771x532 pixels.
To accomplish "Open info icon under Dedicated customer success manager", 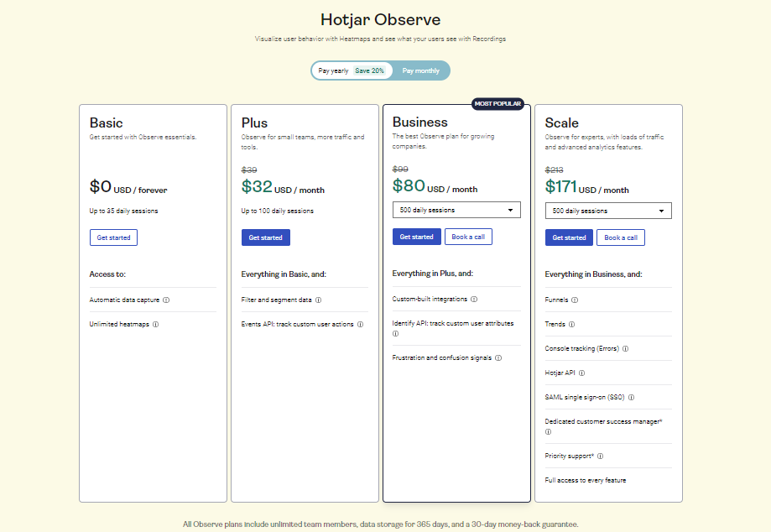I will [x=548, y=432].
